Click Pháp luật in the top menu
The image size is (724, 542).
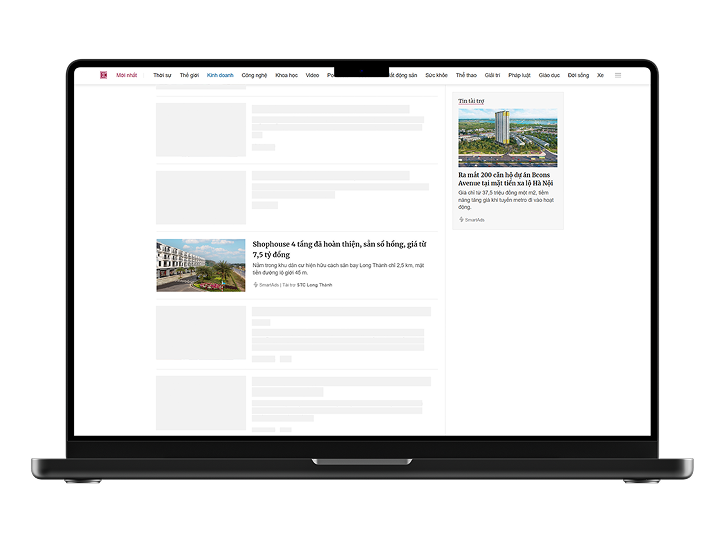pyautogui.click(x=519, y=75)
